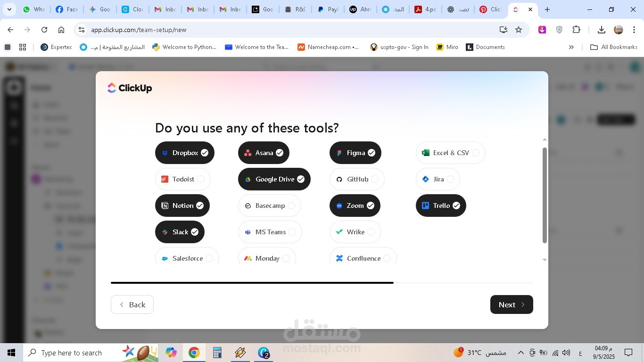
Task: Open a new browser tab
Action: click(x=547, y=9)
